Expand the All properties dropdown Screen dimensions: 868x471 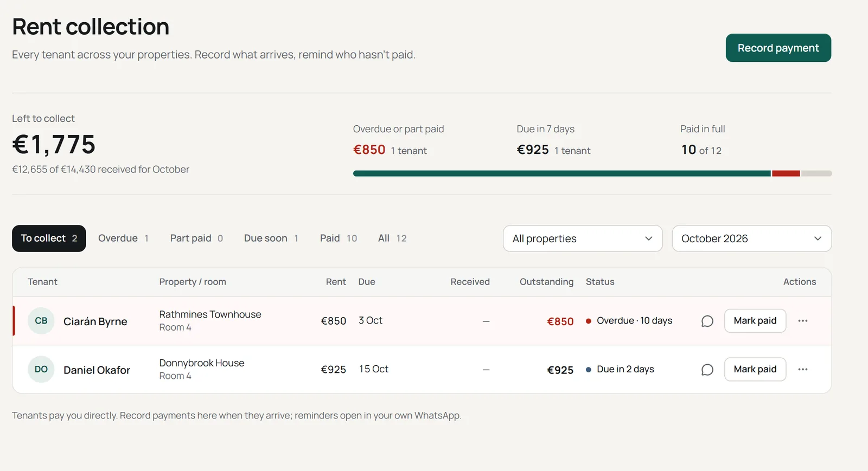point(583,238)
